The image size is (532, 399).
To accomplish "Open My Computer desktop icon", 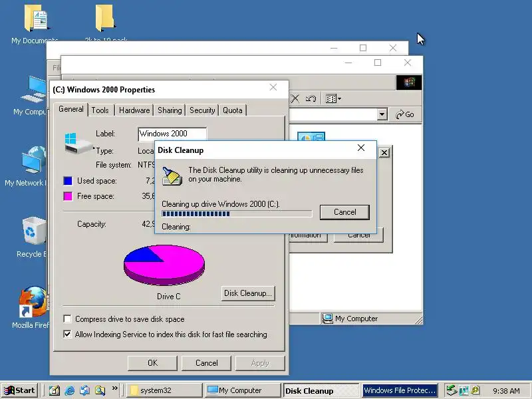I will point(31,96).
